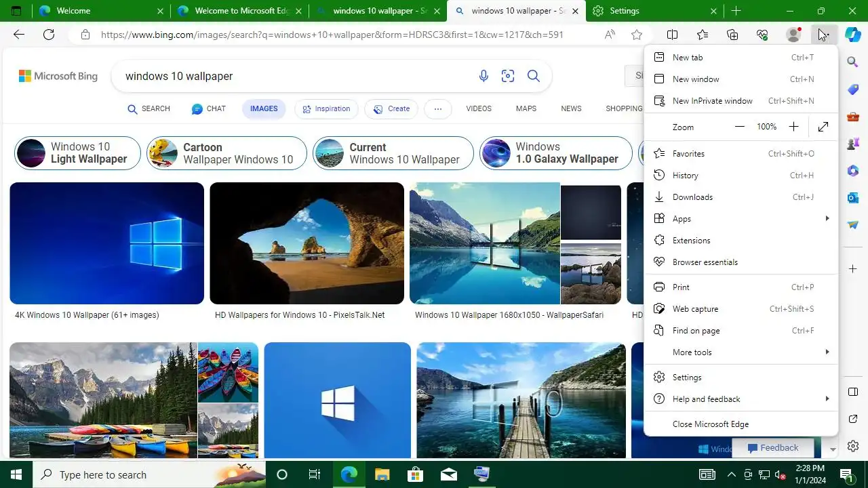Open a New InPrivate window
868x488 pixels.
click(741, 101)
